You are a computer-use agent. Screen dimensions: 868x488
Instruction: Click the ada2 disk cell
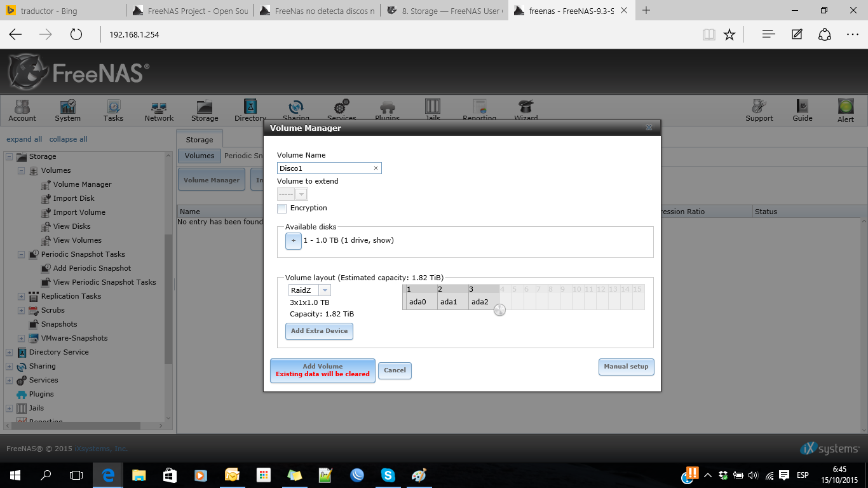483,302
